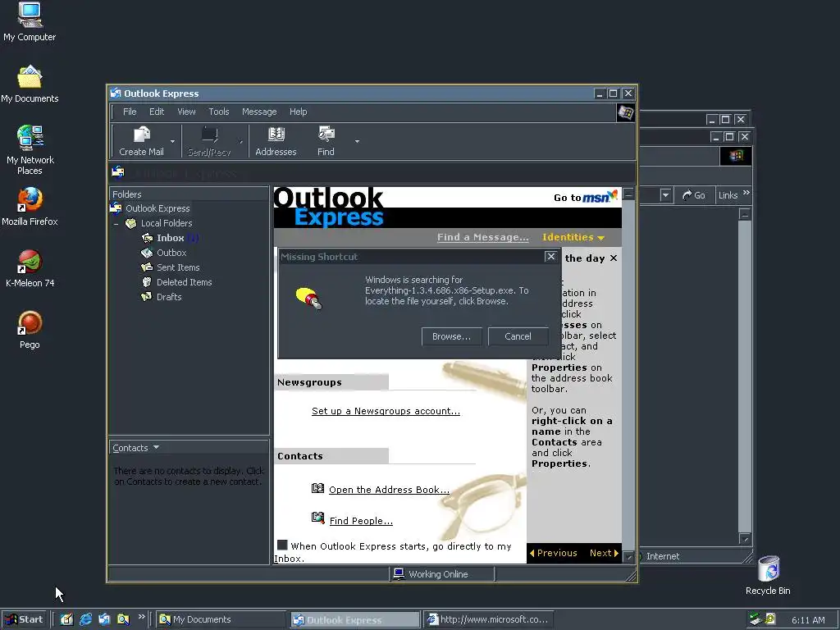This screenshot has height=630, width=840.
Task: Launch K-Meleon 74 desktop shortcut
Action: tap(30, 268)
